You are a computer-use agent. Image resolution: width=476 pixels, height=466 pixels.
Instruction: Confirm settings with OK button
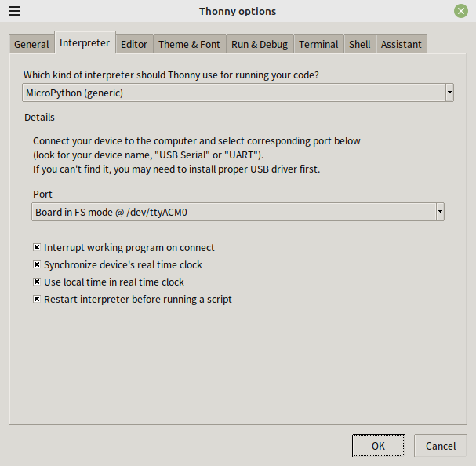[379, 446]
